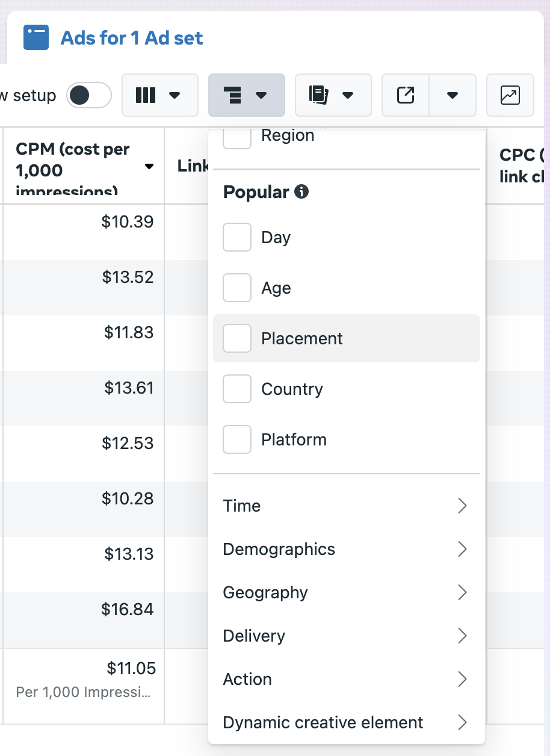550x756 pixels.
Task: Click the Export icon button
Action: coord(406,95)
